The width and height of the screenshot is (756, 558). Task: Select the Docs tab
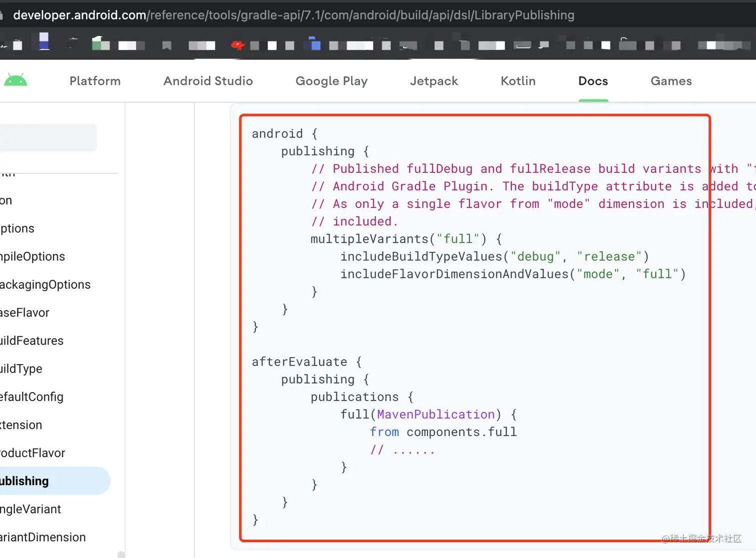(x=593, y=81)
